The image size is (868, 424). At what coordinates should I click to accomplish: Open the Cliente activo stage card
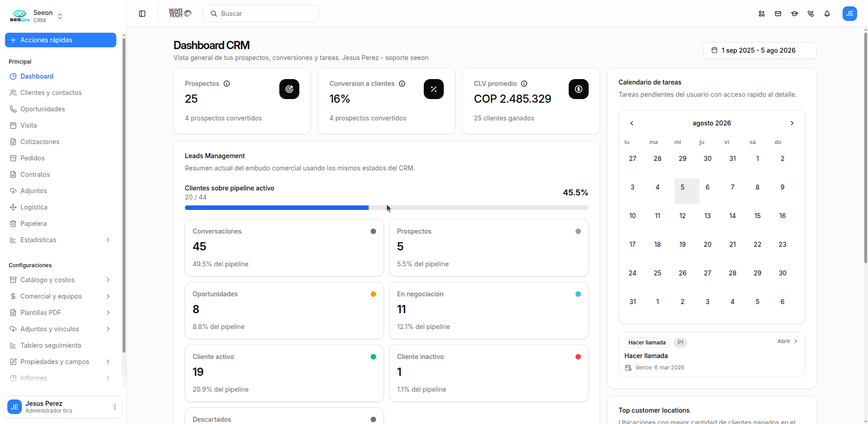click(284, 373)
